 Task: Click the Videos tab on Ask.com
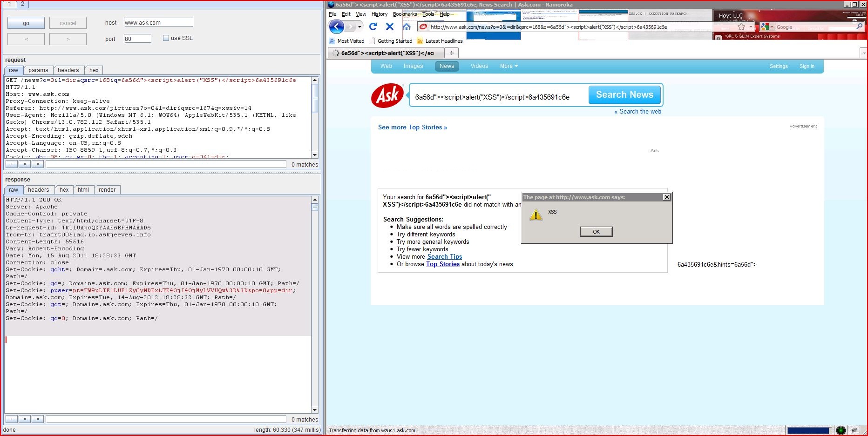[x=479, y=66]
